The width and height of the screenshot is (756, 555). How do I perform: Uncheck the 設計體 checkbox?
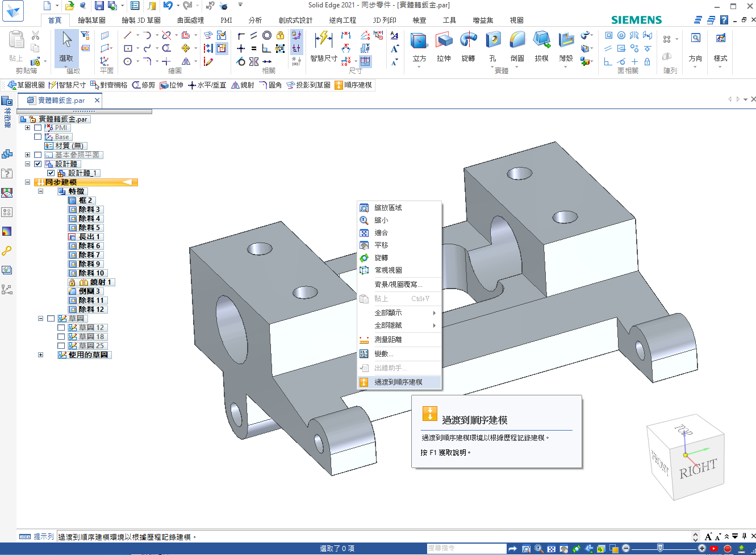pyautogui.click(x=38, y=164)
